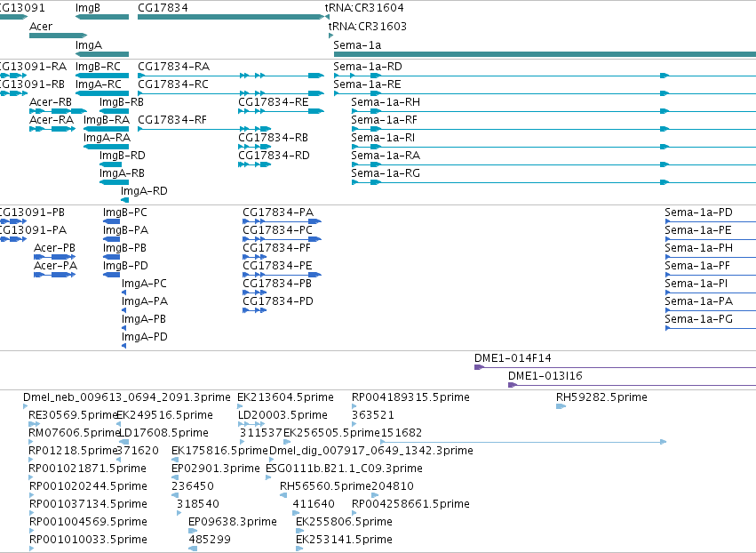The image size is (756, 553).
Task: Select transcript ImgB-RD
Action: pos(110,164)
